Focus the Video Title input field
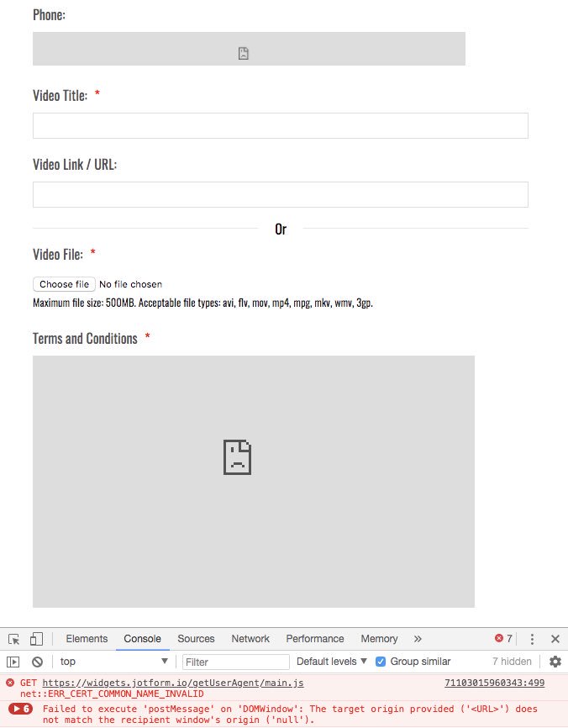This screenshot has height=728, width=568. coord(281,125)
